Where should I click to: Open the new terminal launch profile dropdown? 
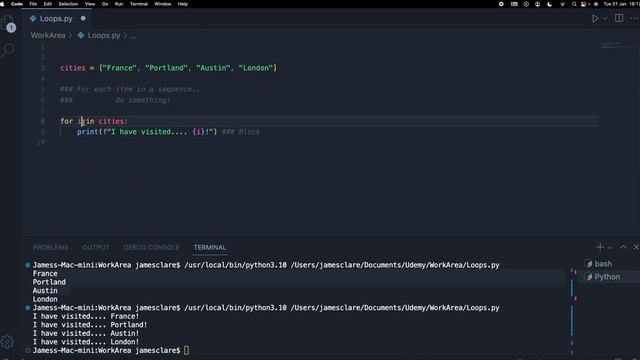pos(610,247)
